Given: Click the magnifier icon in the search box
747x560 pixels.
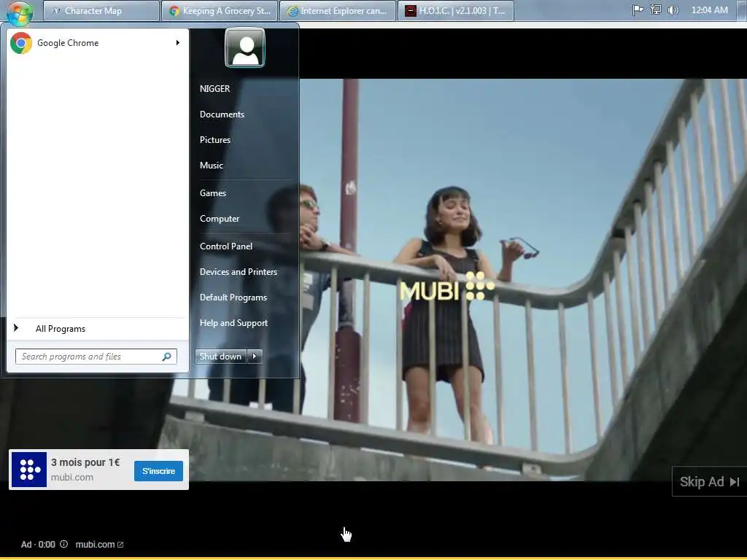Looking at the screenshot, I should [167, 357].
